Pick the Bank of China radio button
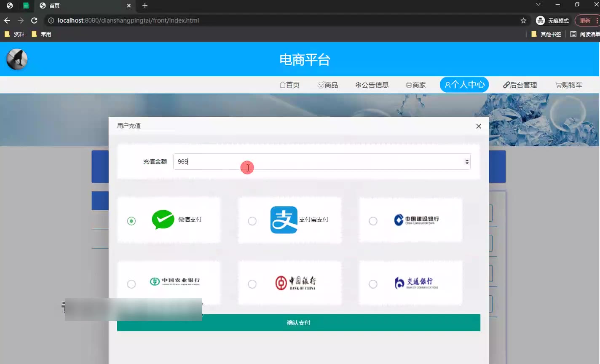Screen dimensions: 600x364 pyautogui.click(x=252, y=284)
